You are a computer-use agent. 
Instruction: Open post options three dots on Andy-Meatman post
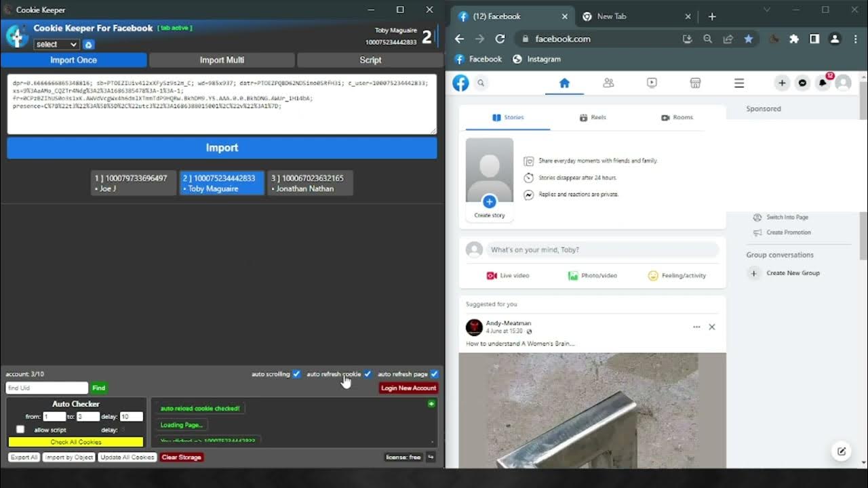tap(696, 327)
